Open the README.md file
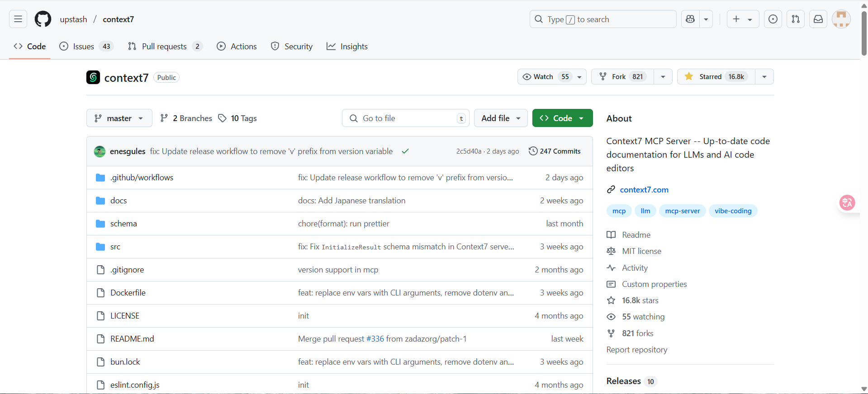The image size is (868, 394). click(132, 339)
